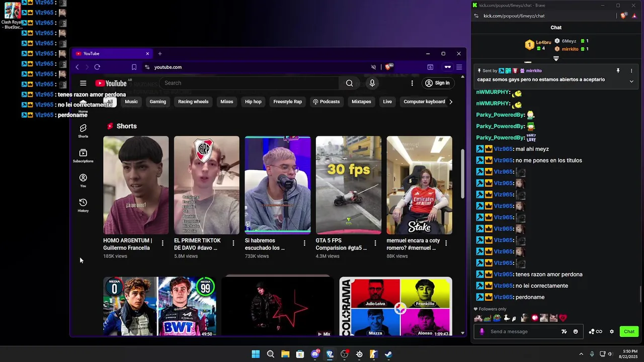Toggle the taskbar microphone tray icon

[x=592, y=354]
